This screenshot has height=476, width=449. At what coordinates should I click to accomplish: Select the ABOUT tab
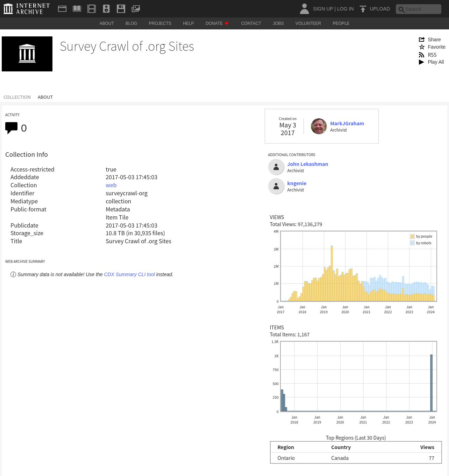pyautogui.click(x=45, y=97)
